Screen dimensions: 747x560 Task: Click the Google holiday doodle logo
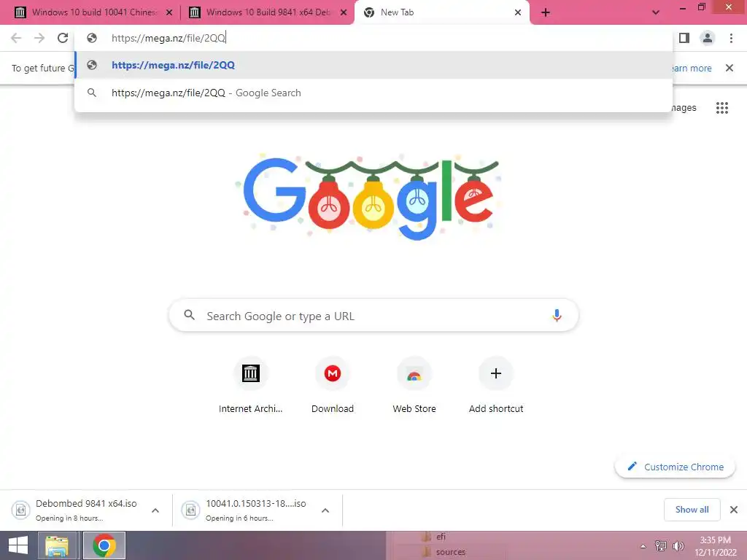click(368, 198)
